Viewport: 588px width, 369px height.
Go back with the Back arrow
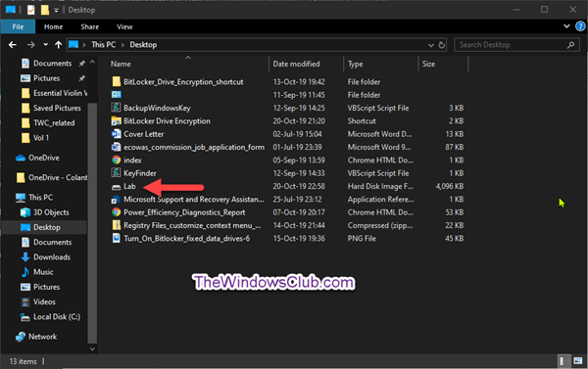[13, 45]
